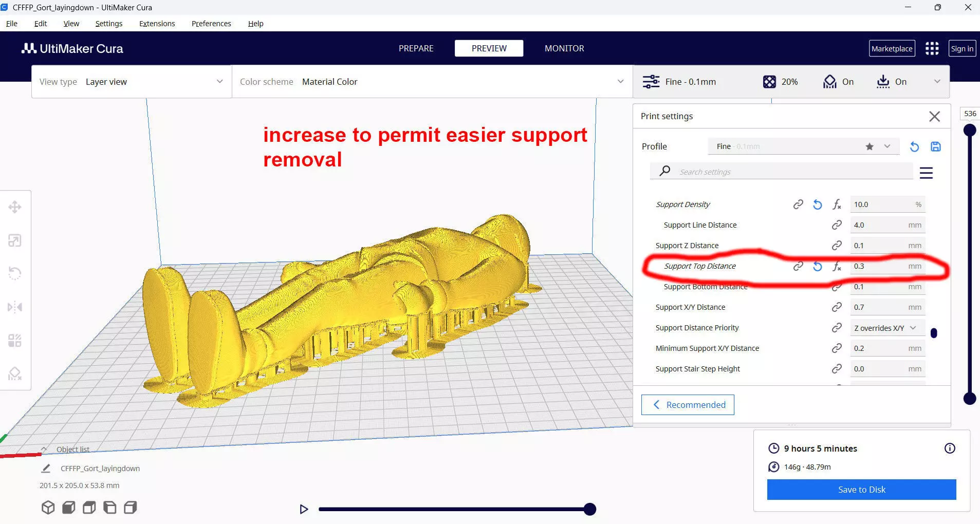980x524 pixels.
Task: Open the Edit menu
Action: tap(41, 24)
